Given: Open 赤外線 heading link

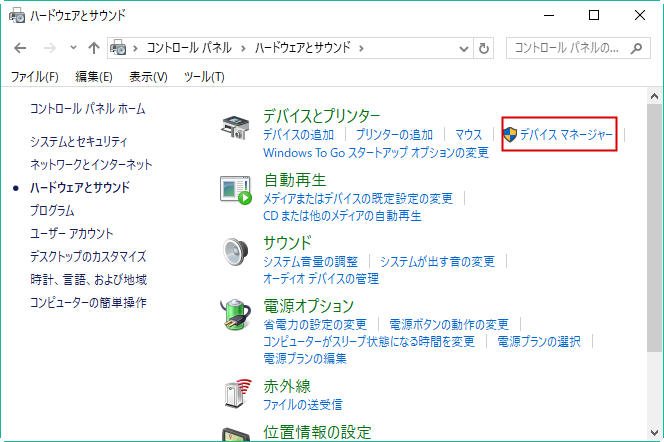Looking at the screenshot, I should (287, 386).
